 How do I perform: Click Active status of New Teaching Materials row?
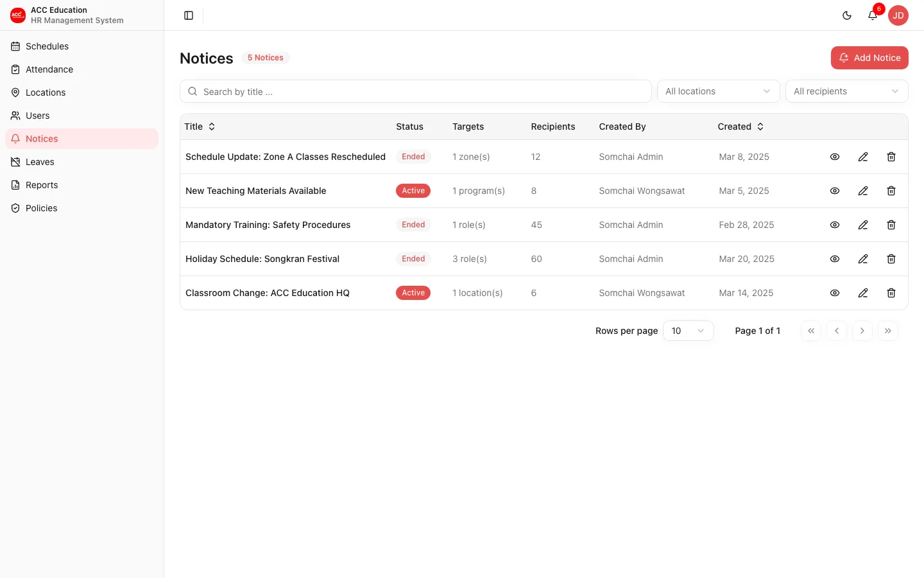413,191
